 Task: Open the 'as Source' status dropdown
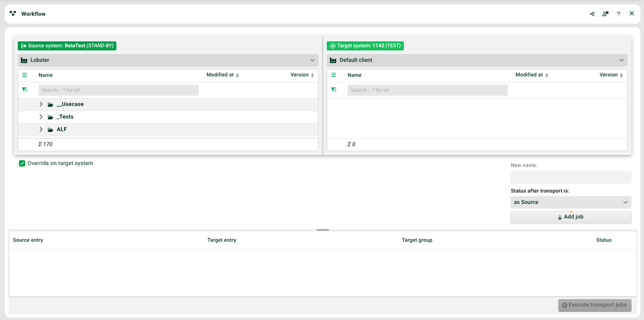(571, 202)
